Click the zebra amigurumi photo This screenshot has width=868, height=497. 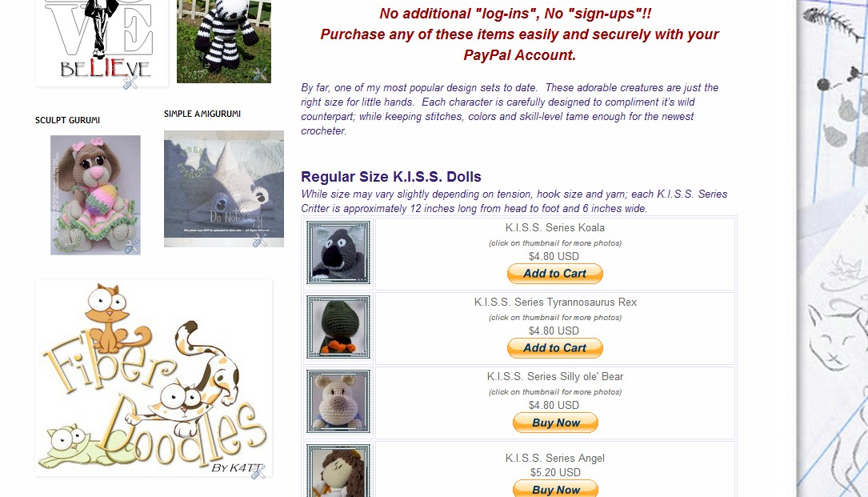tap(224, 42)
